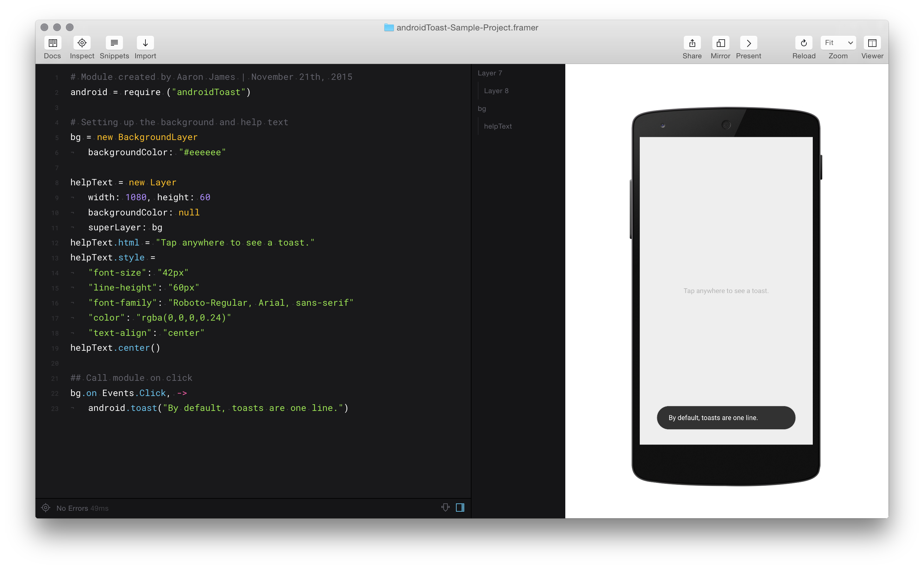This screenshot has width=924, height=569.
Task: Open the Snippets menu icon
Action: point(114,43)
